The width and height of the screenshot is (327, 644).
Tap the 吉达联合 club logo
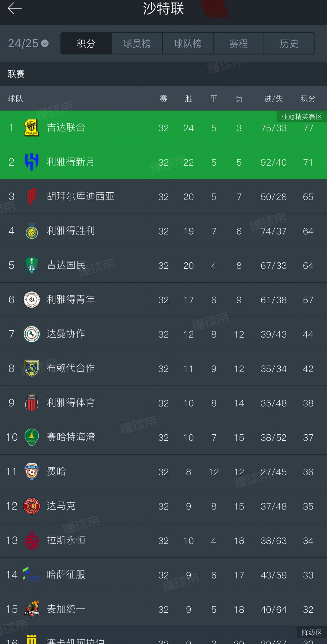click(31, 128)
